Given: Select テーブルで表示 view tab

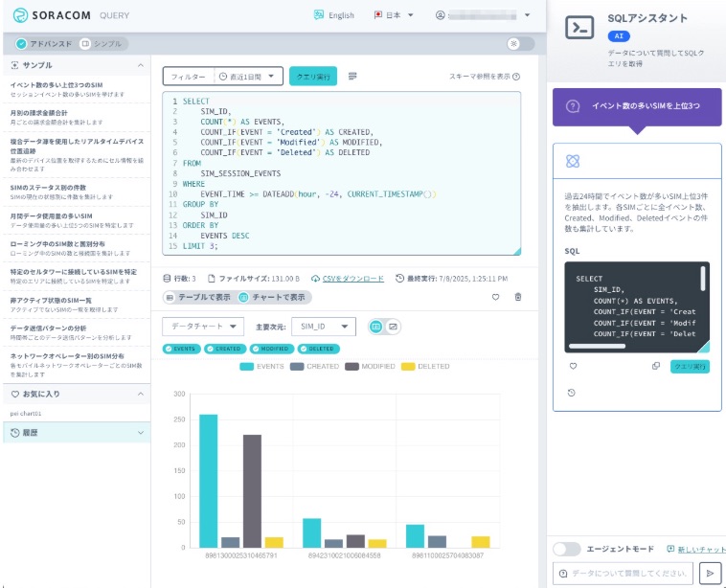Looking at the screenshot, I should [197, 297].
